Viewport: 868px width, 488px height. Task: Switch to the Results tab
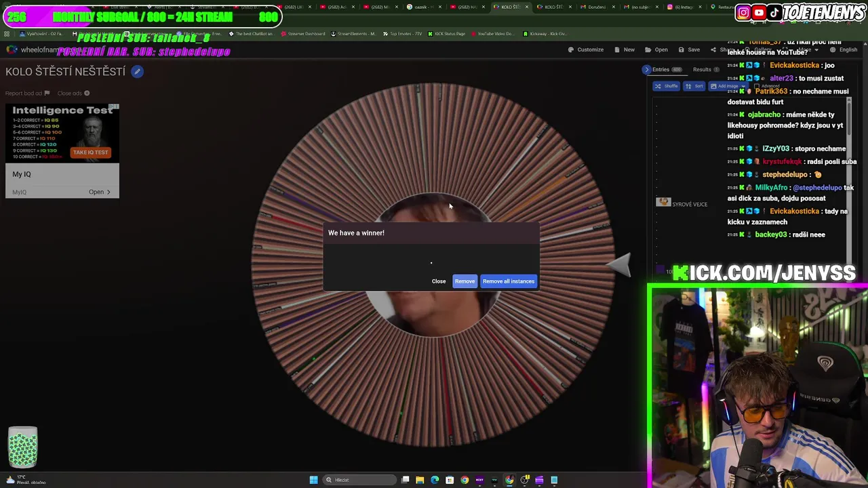[706, 69]
